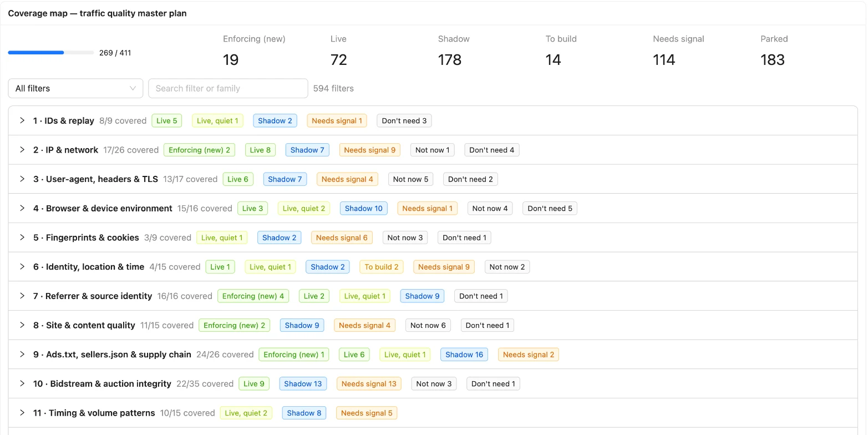
Task: Click Needs signal 6 tag in Fingerprints row
Action: point(342,238)
